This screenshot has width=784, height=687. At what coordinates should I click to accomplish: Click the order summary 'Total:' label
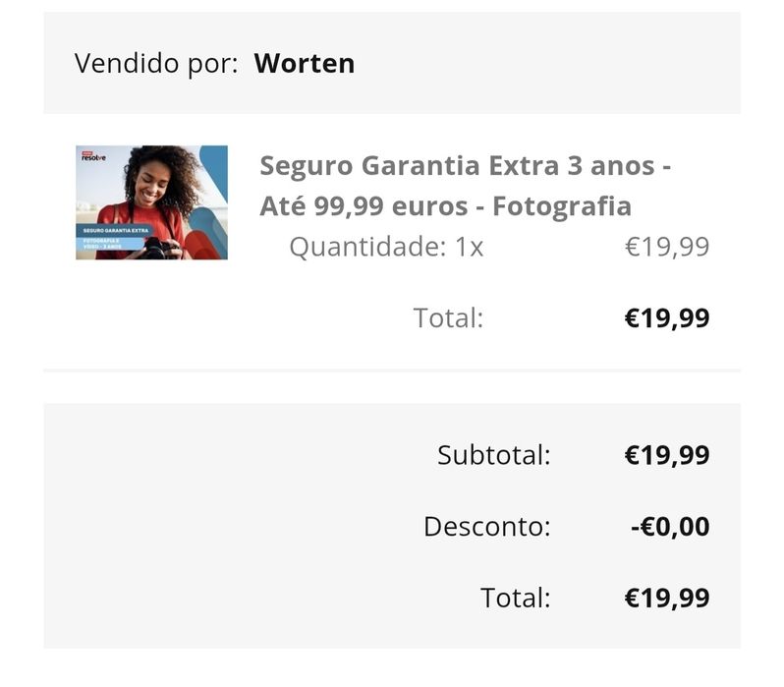(x=516, y=598)
